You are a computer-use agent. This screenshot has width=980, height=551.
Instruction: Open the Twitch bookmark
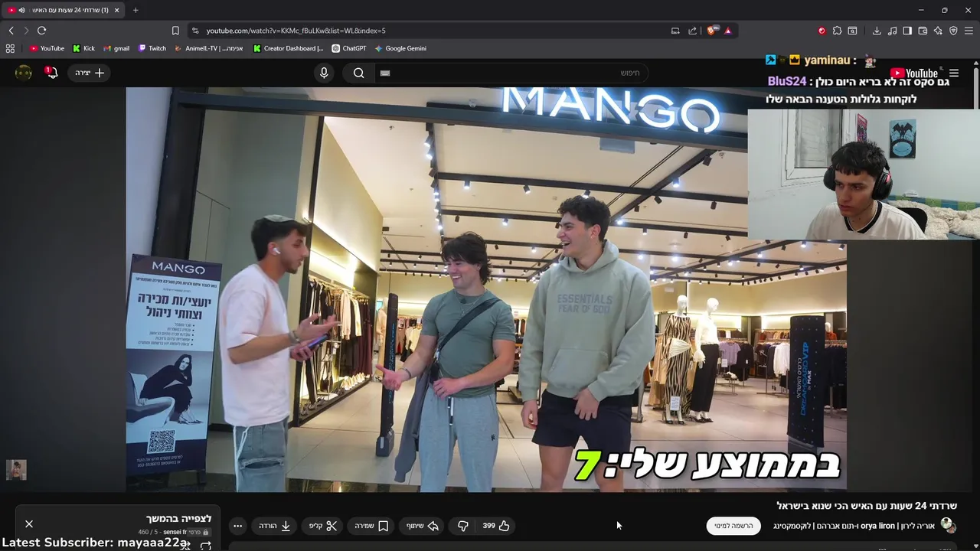click(x=152, y=48)
